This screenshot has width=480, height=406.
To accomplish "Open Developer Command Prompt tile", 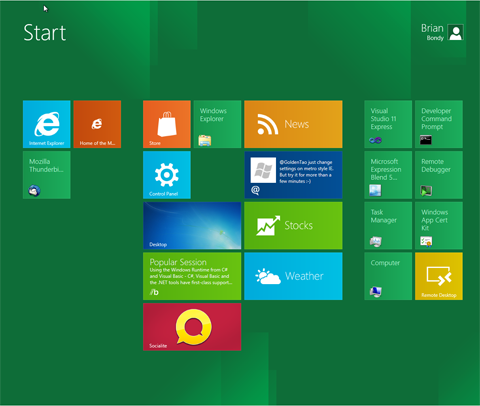I will 439,124.
